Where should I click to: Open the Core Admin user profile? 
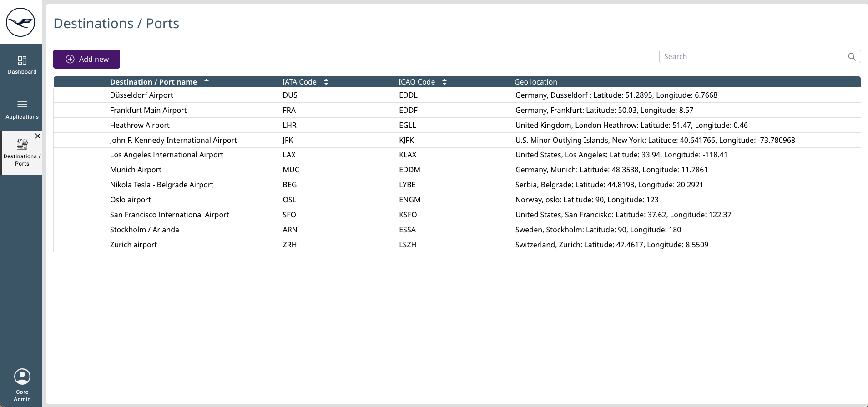22,377
